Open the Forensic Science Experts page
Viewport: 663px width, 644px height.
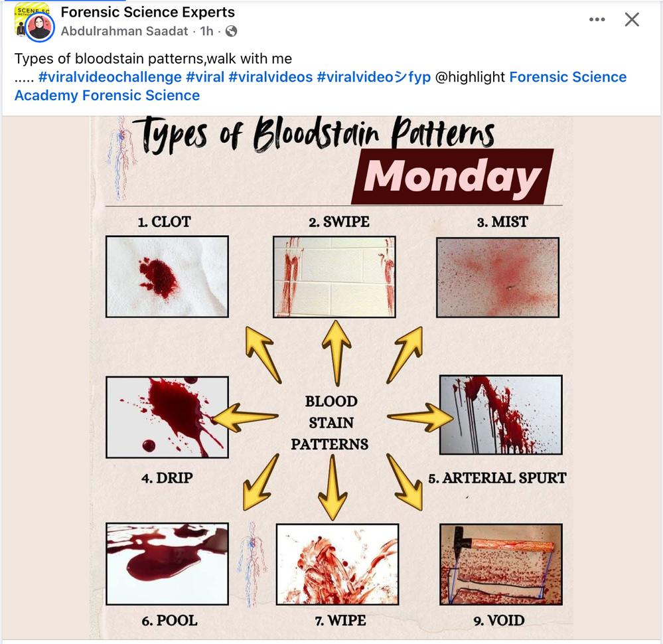[x=147, y=12]
